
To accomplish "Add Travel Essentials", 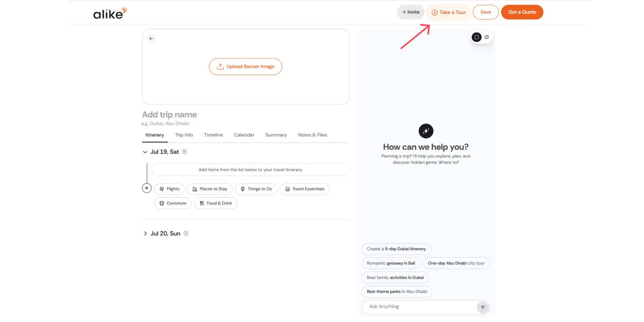I will [x=305, y=189].
